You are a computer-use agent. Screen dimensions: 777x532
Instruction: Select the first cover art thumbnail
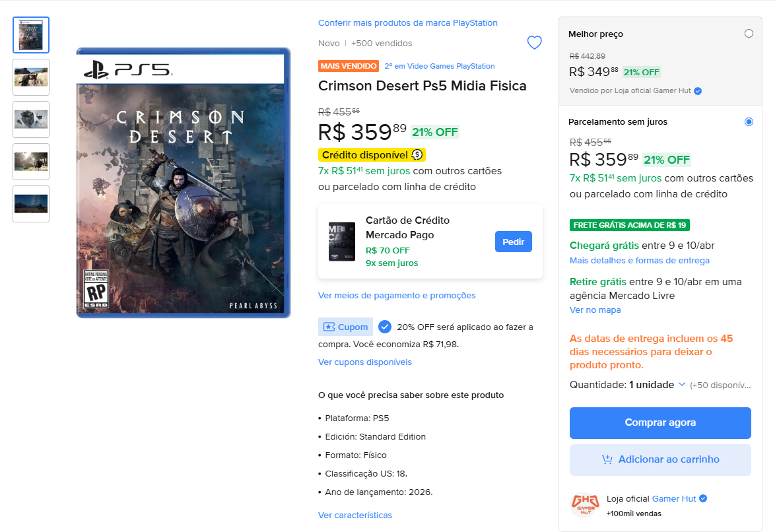coord(31,35)
